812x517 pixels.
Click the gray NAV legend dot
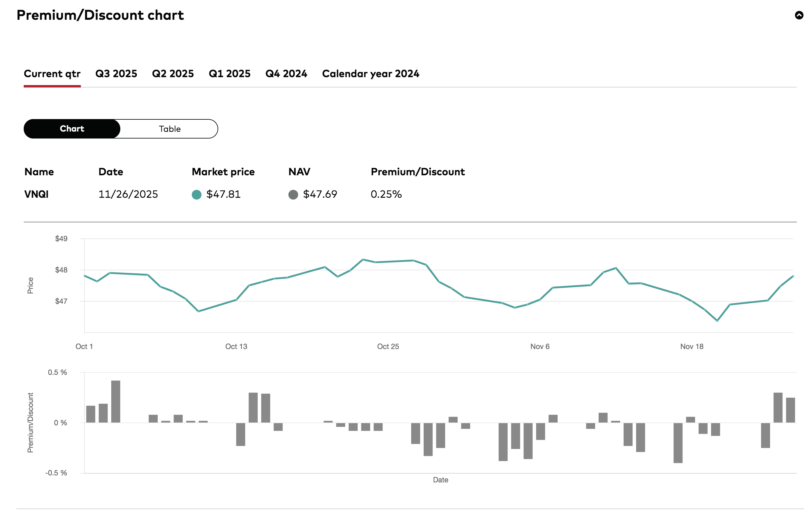[293, 194]
